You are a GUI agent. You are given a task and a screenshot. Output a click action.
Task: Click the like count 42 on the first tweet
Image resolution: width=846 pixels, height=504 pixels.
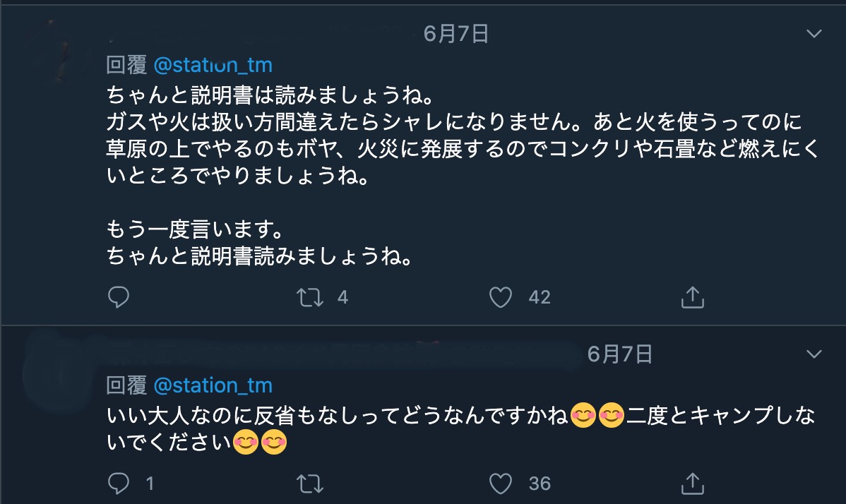538,297
